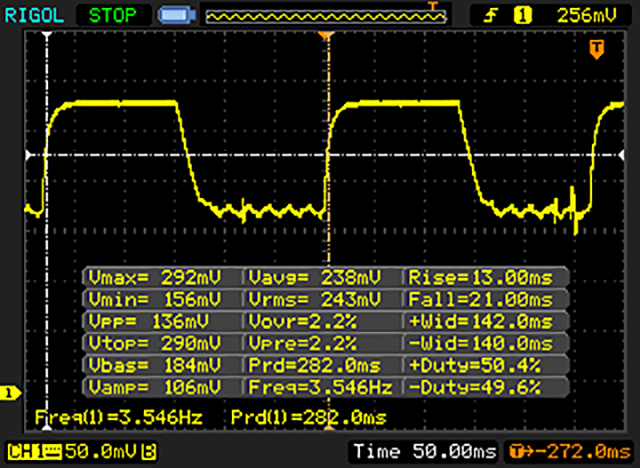Select the -Wid=140.0ms measurement
Viewport: 640px width, 468px height.
tap(480, 343)
